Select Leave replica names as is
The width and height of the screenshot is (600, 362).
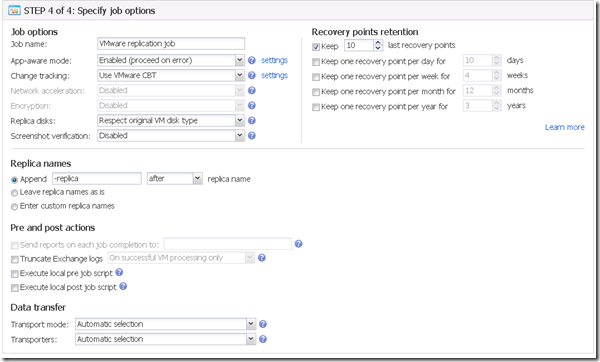point(15,193)
